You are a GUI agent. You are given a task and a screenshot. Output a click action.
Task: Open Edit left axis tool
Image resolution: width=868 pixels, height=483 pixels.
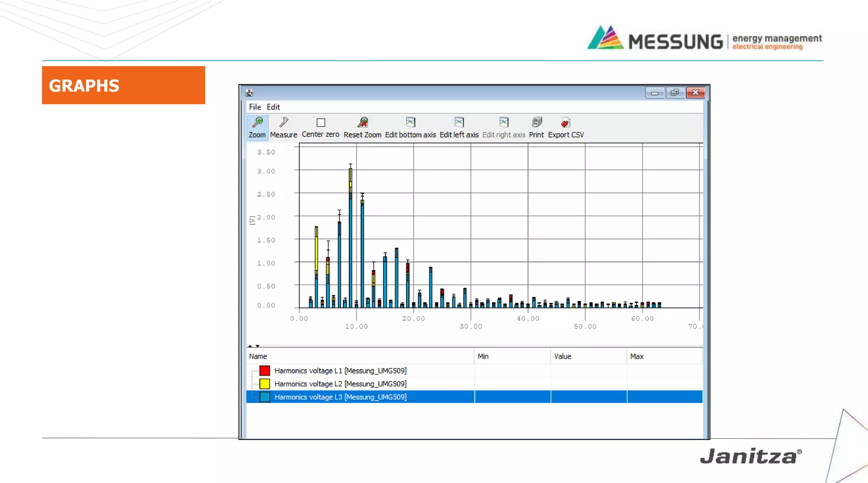point(459,123)
